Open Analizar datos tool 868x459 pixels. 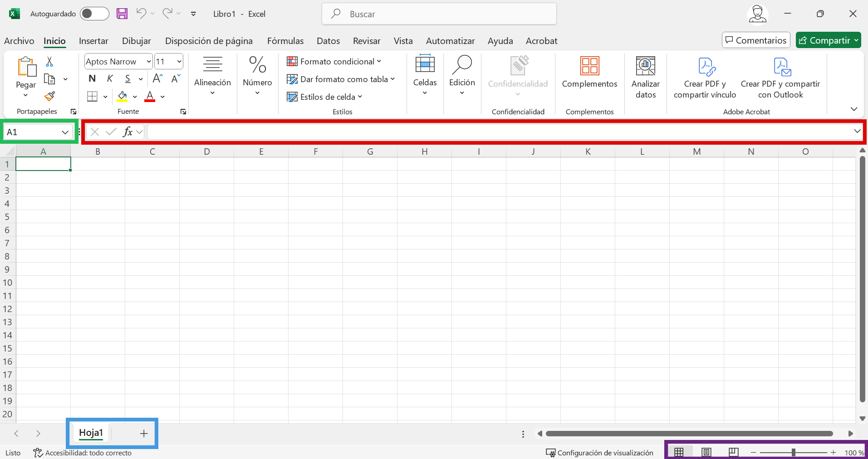tap(645, 77)
